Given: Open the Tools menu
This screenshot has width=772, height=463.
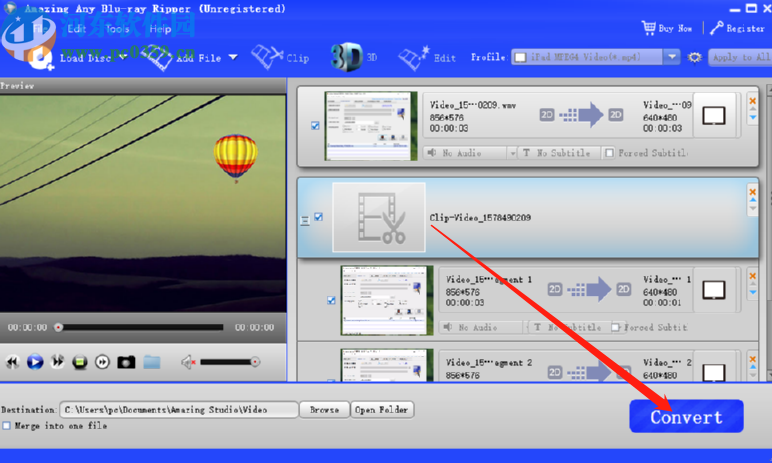Looking at the screenshot, I should 117,29.
